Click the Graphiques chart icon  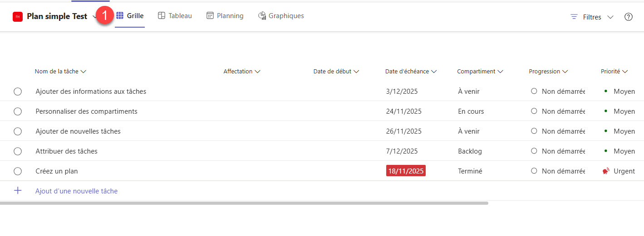(x=262, y=16)
